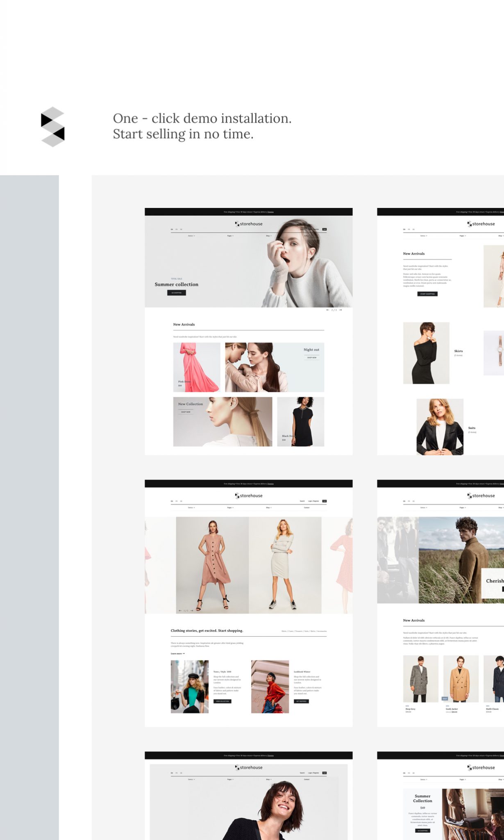Viewport: 504px width, 840px height.
Task: Click the black off-shoulder dress Skirts image
Action: 426,353
